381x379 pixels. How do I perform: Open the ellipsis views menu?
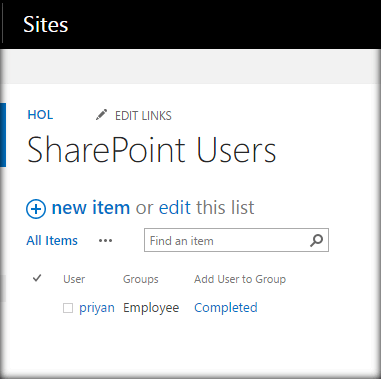[105, 240]
